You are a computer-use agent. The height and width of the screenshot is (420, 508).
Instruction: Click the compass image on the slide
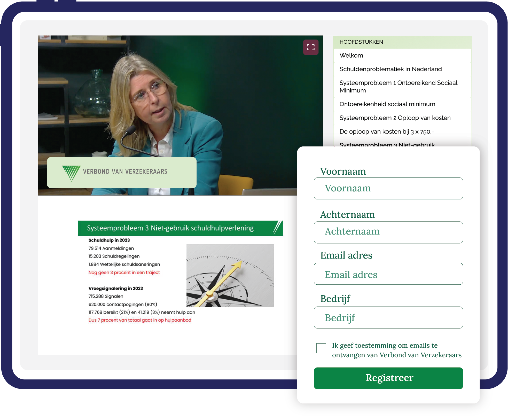tap(230, 275)
